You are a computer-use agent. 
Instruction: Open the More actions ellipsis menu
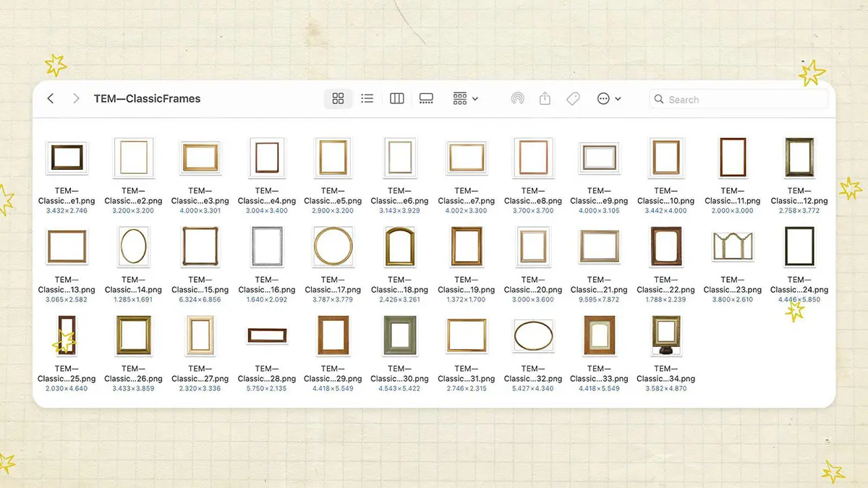pyautogui.click(x=609, y=99)
